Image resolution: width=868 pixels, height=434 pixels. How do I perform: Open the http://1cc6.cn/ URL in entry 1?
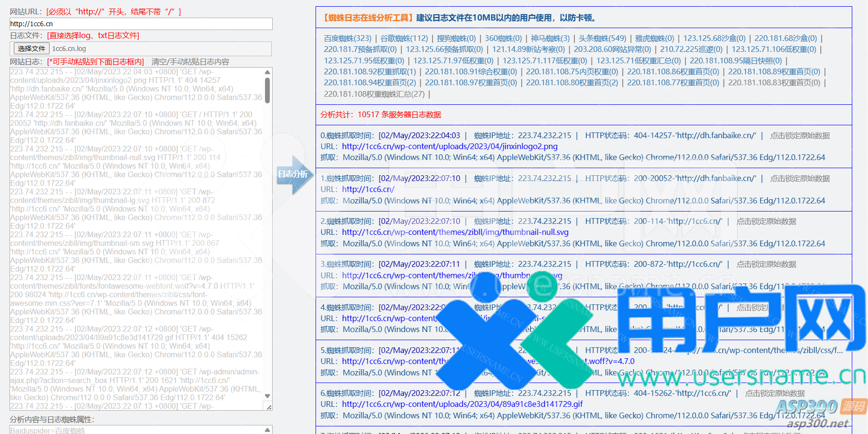(x=368, y=189)
